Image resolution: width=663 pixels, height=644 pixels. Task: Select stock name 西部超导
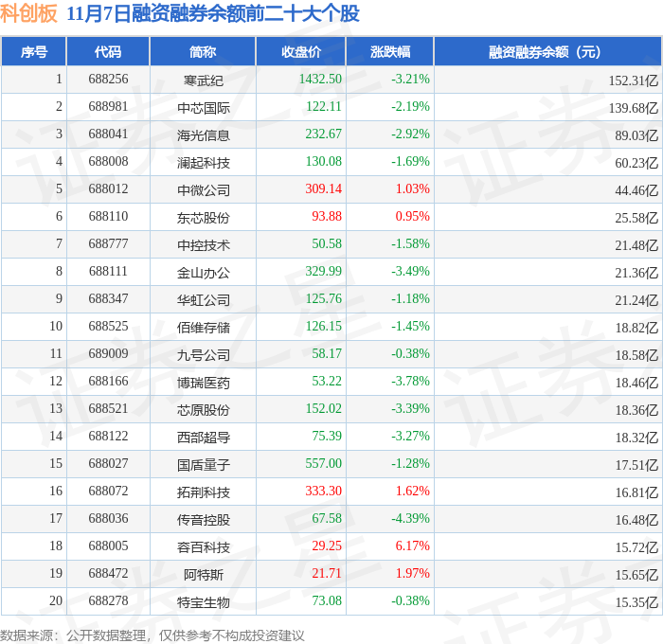[x=204, y=438]
